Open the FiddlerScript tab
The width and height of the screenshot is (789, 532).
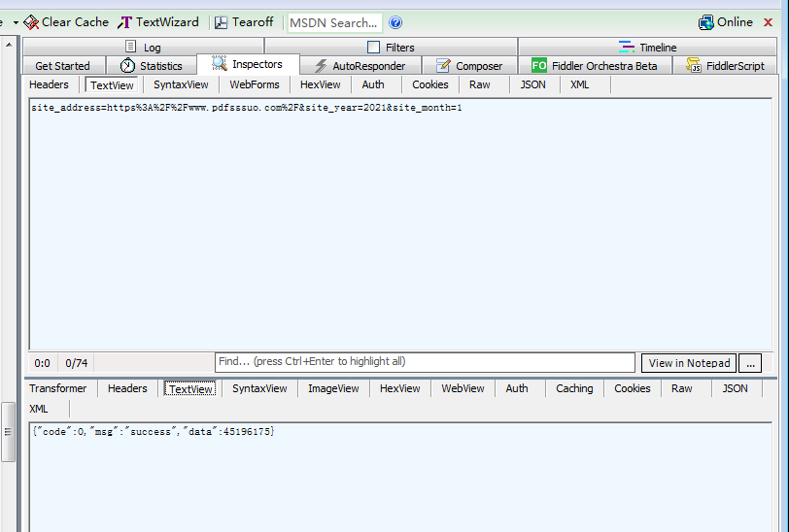tap(725, 66)
